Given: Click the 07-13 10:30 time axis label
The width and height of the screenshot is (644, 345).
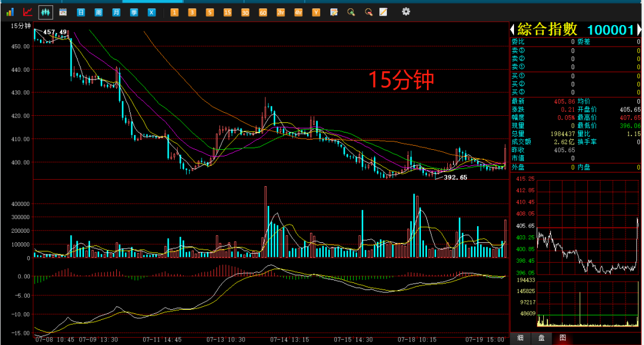Looking at the screenshot, I should point(226,340).
